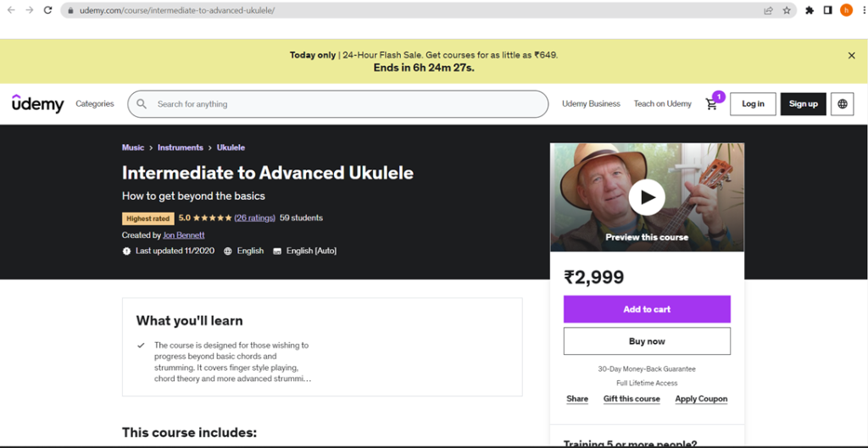The width and height of the screenshot is (868, 448).
Task: Click the Instruments breadcrumb
Action: click(x=181, y=147)
